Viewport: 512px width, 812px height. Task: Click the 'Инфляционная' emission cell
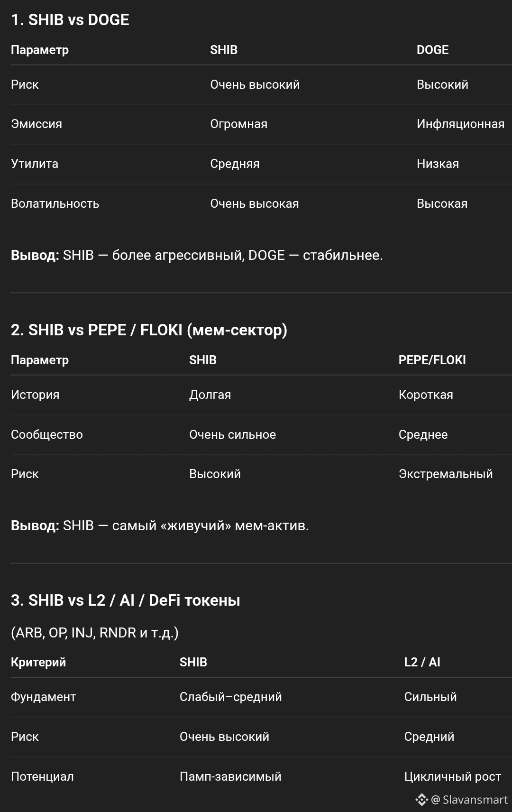tap(460, 124)
